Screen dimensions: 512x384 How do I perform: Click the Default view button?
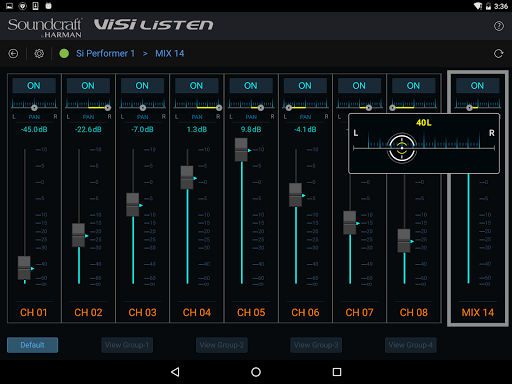tap(32, 345)
